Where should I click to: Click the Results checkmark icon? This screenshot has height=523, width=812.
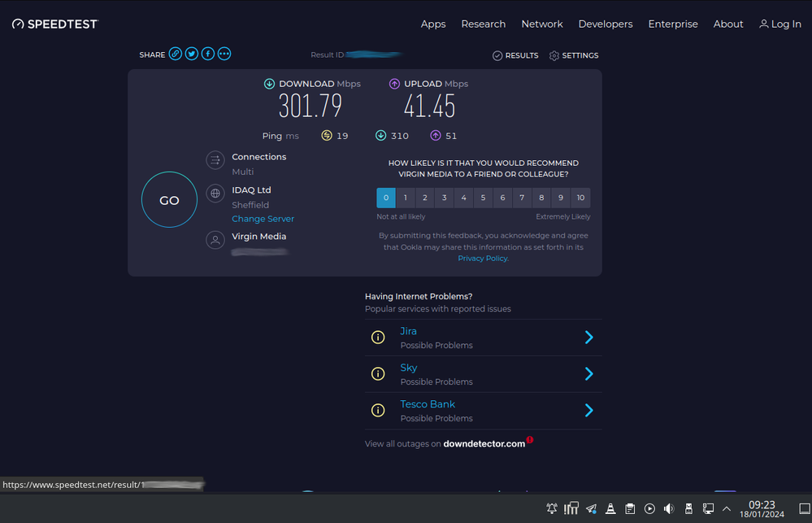click(x=497, y=55)
